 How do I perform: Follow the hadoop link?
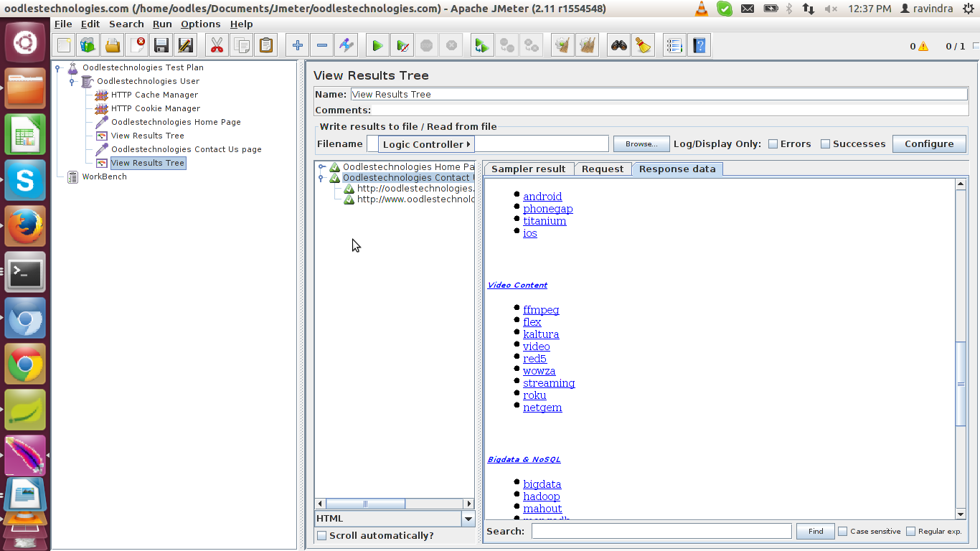pos(542,496)
